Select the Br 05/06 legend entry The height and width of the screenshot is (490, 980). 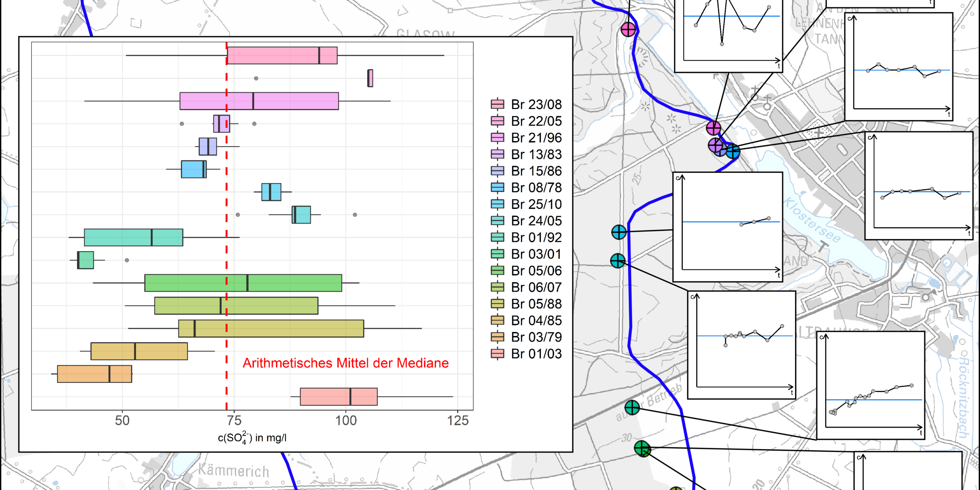(536, 271)
